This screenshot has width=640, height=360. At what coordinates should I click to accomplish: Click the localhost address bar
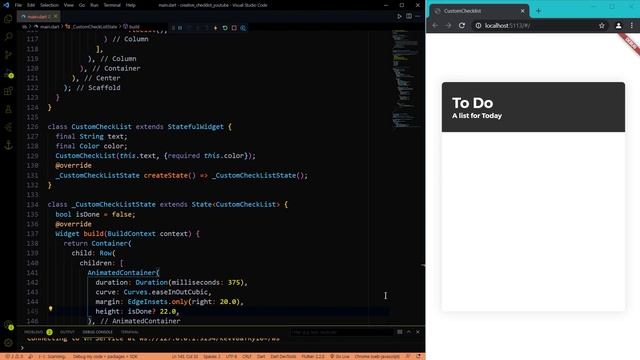pyautogui.click(x=539, y=25)
